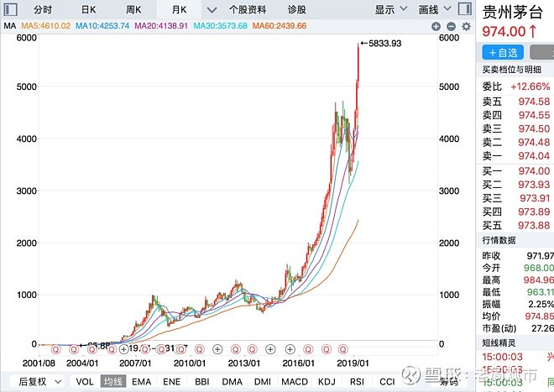
Task: Click the Q marker just left of 2019/01
Action: (343, 349)
